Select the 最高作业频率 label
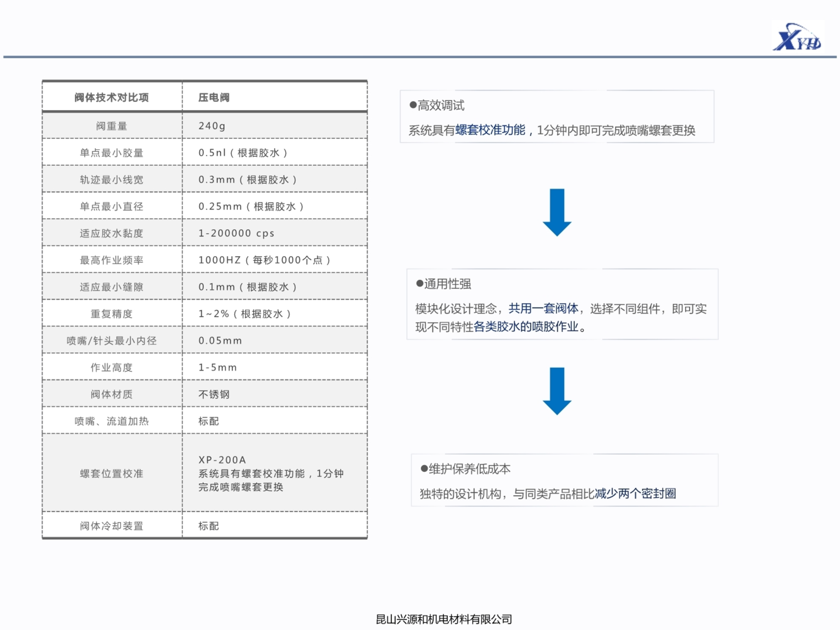This screenshot has width=840, height=630. 112,260
